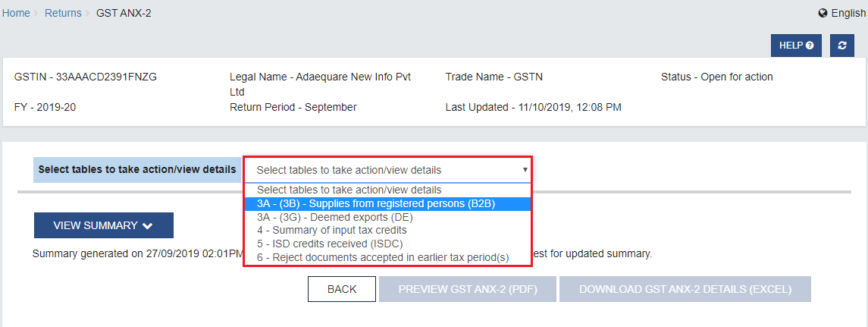The width and height of the screenshot is (868, 327).
Task: Expand the VIEW SUMMARY section
Action: pos(104,225)
